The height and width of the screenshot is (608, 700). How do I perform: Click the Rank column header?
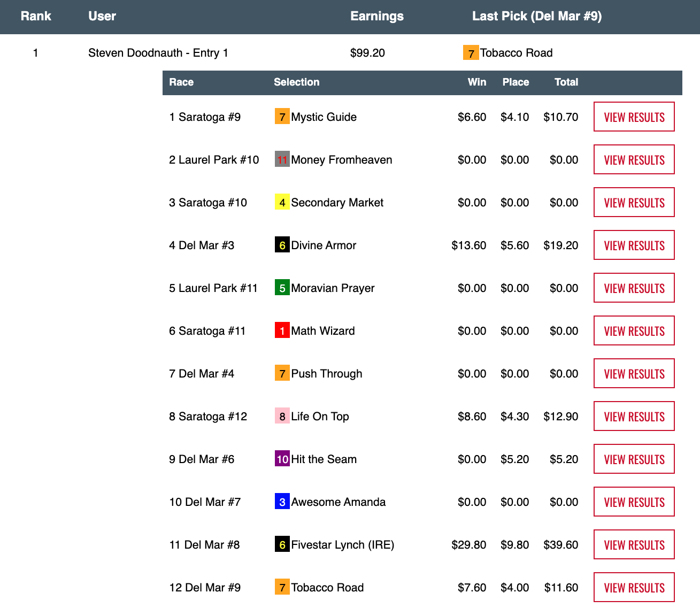pos(36,16)
